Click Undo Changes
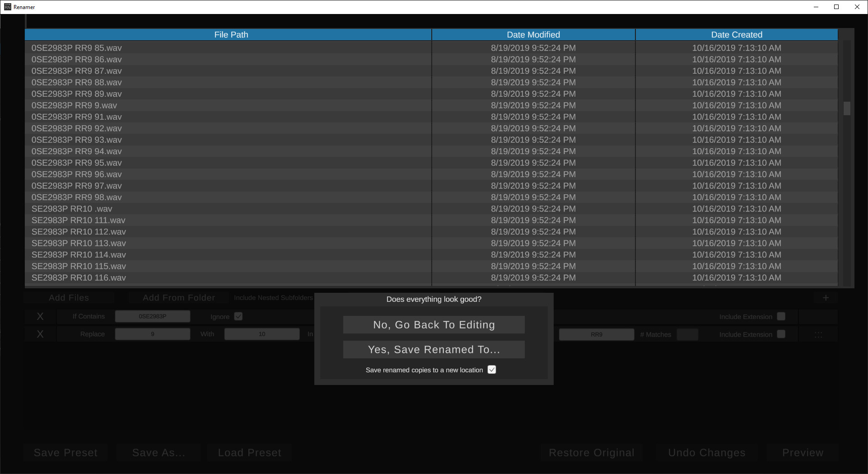 [706, 452]
